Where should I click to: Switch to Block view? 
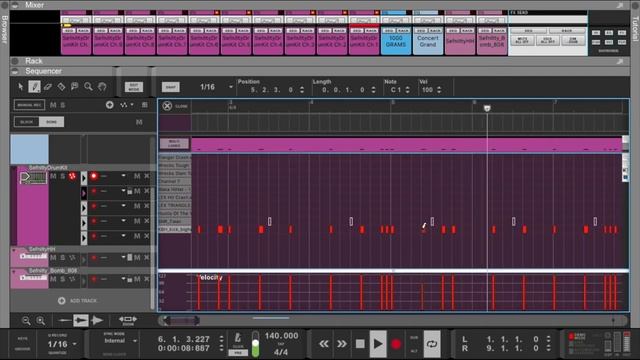click(x=27, y=122)
